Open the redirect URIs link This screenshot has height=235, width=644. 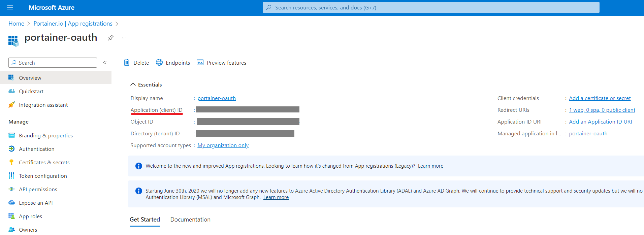[602, 110]
